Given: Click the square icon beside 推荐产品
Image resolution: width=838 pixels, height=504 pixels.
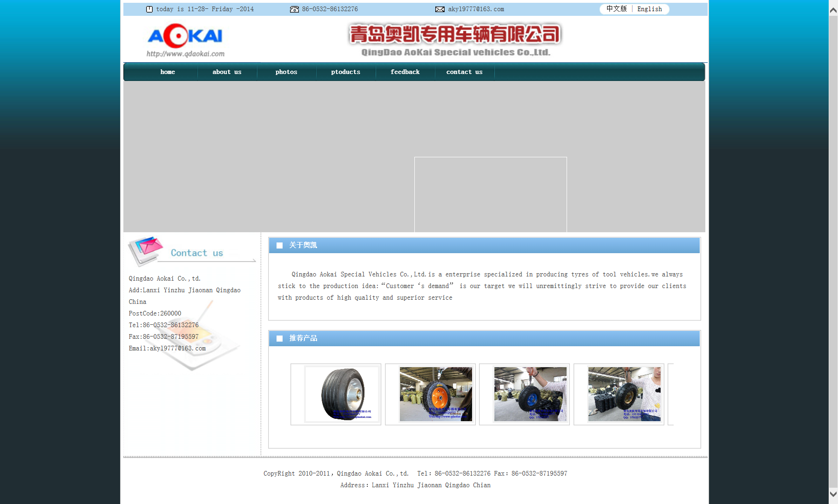Looking at the screenshot, I should (x=280, y=338).
